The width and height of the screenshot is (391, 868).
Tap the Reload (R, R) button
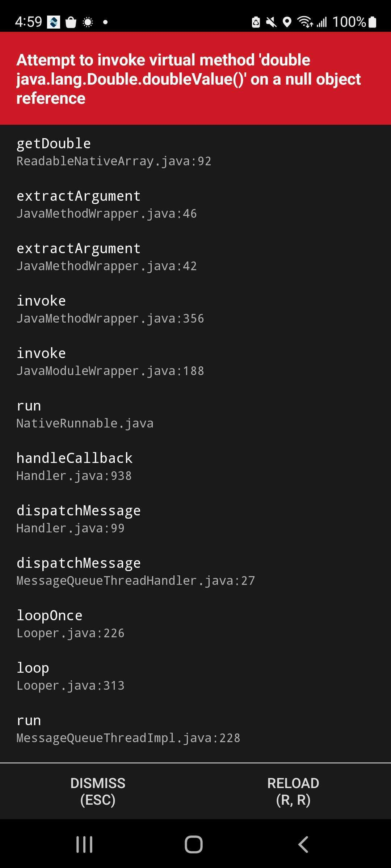coord(293,792)
